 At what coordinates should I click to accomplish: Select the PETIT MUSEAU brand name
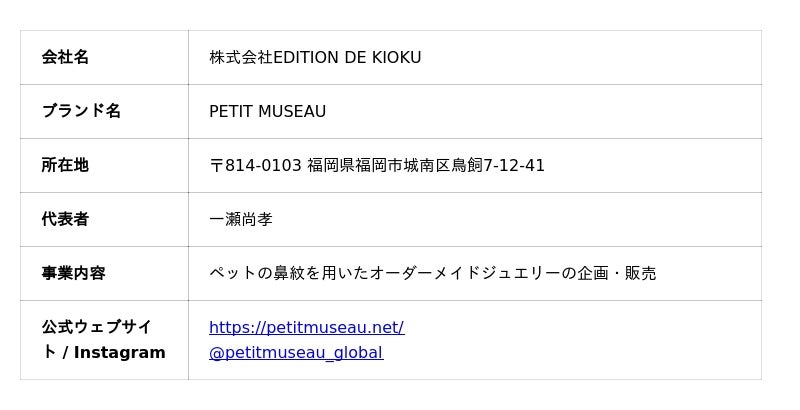[x=267, y=111]
